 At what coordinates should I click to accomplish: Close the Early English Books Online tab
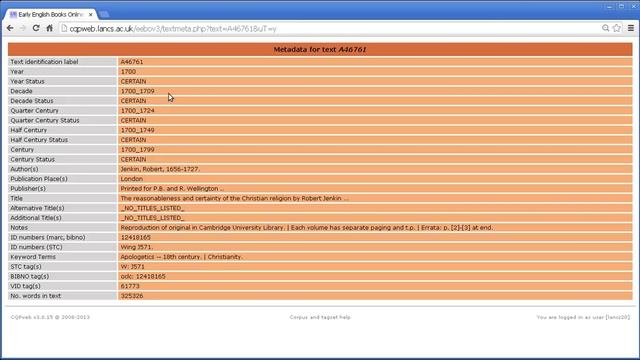(x=91, y=14)
